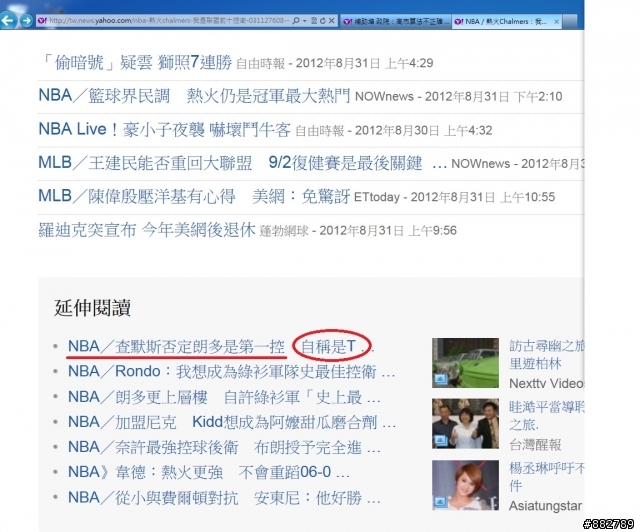Open NBA/朗多更上層樓 link
The height and width of the screenshot is (532, 640).
tap(224, 397)
